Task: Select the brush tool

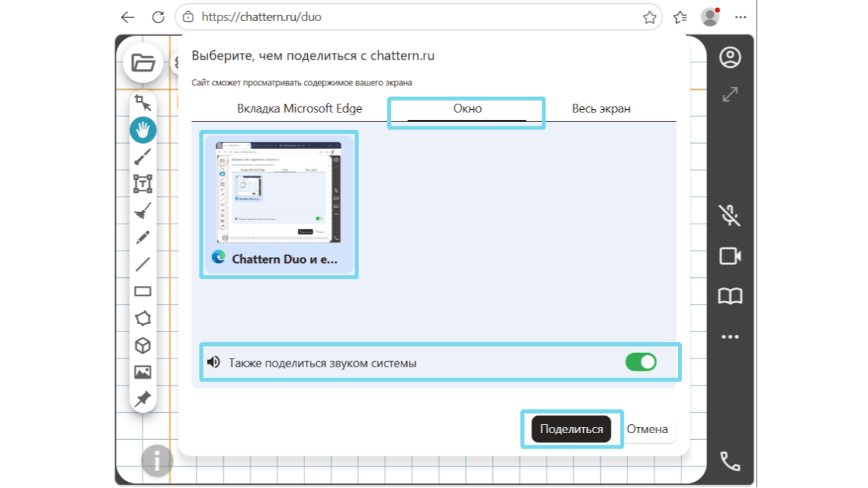Action: point(143,157)
